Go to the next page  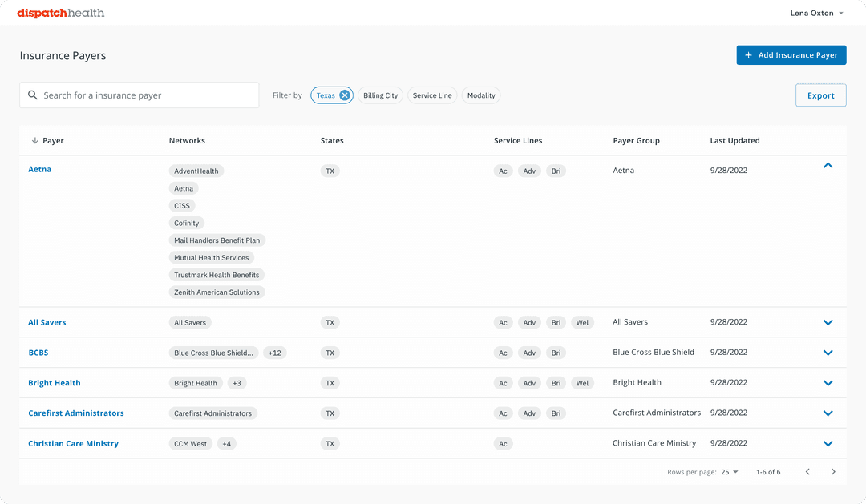[833, 471]
